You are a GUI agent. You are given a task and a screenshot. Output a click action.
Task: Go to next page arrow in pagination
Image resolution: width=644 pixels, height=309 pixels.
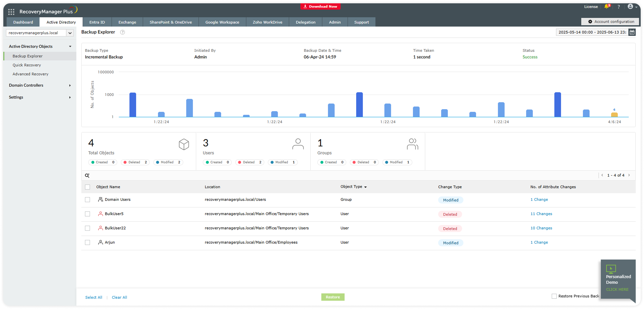tap(629, 175)
